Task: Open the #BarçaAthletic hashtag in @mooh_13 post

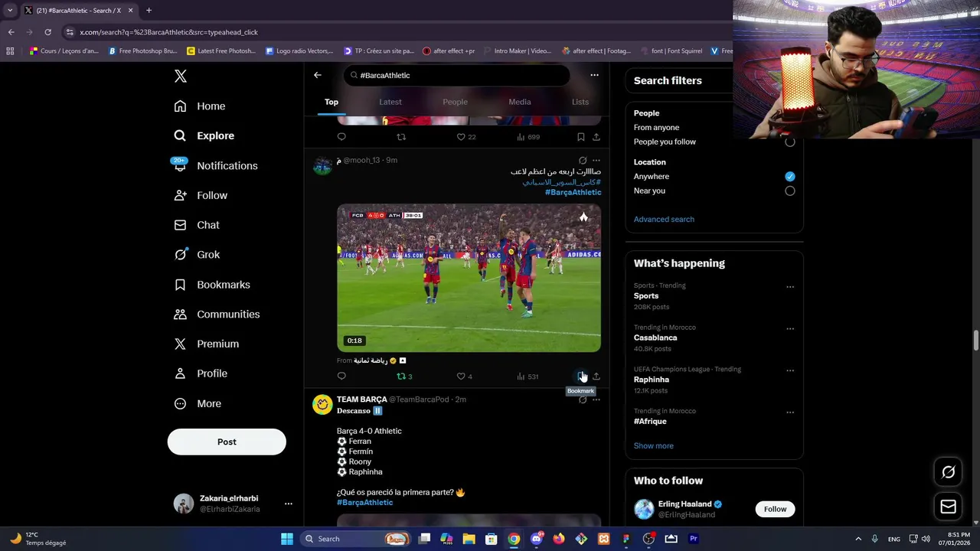Action: pyautogui.click(x=573, y=192)
